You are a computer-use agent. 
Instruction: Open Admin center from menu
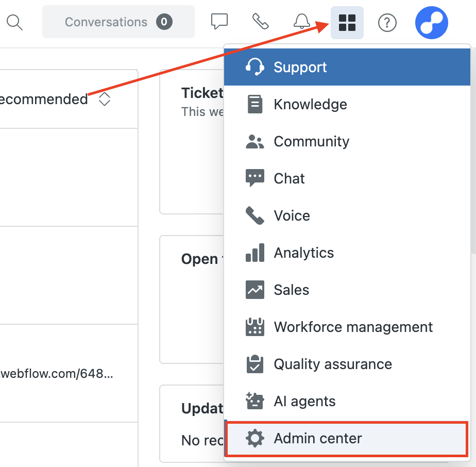point(346,439)
